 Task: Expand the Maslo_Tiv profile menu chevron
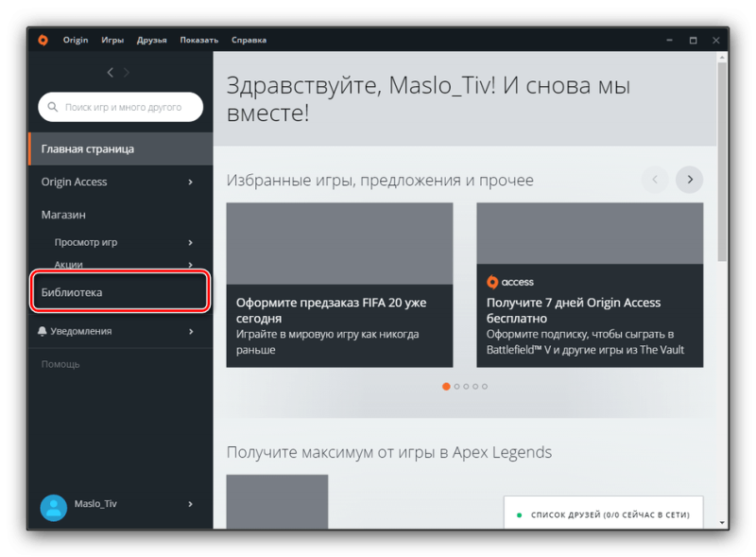coord(191,504)
